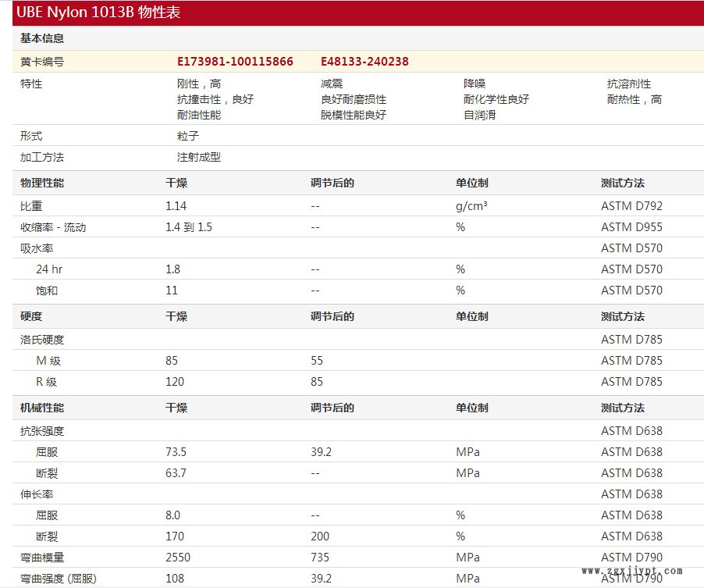Click the "机械性能" section header

[41, 408]
